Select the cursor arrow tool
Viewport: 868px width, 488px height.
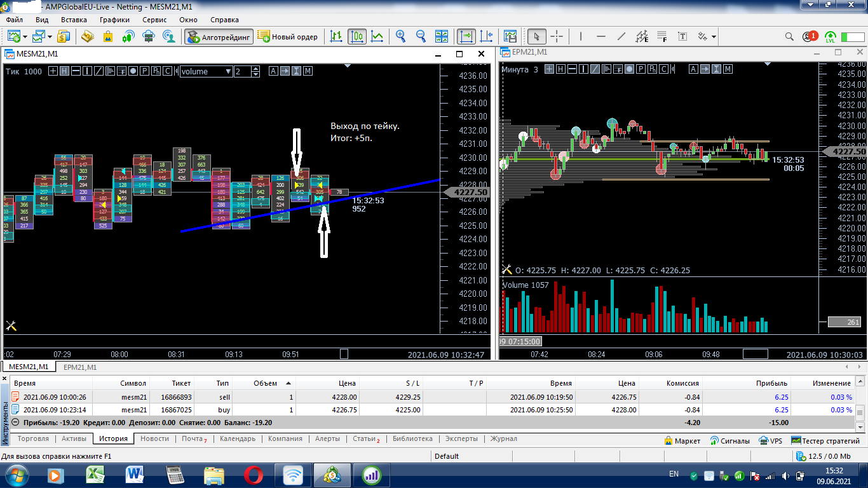point(537,36)
